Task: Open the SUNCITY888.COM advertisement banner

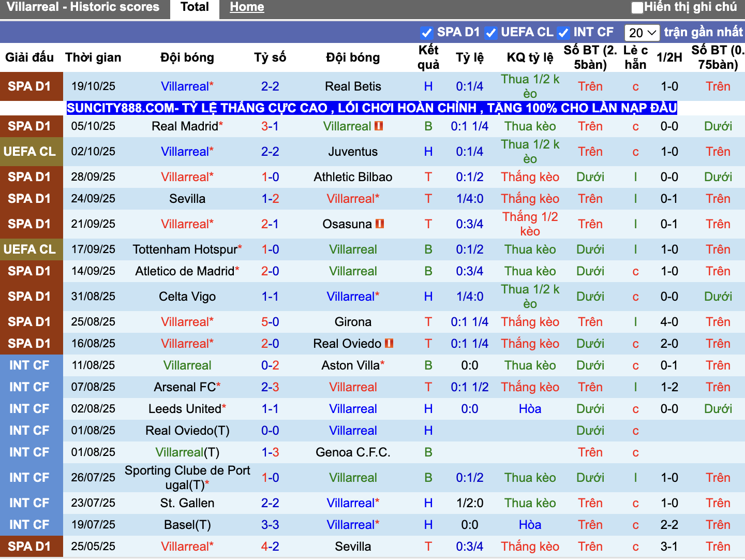Action: coord(372,108)
